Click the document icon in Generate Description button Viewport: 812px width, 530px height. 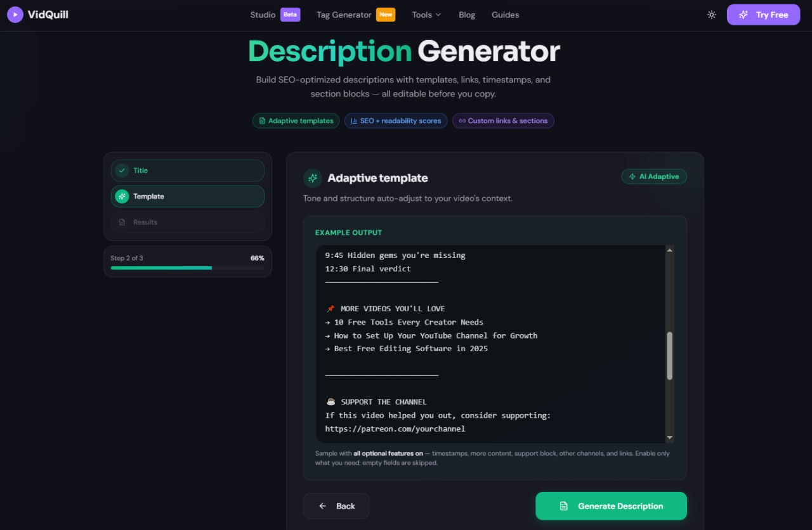pos(563,506)
